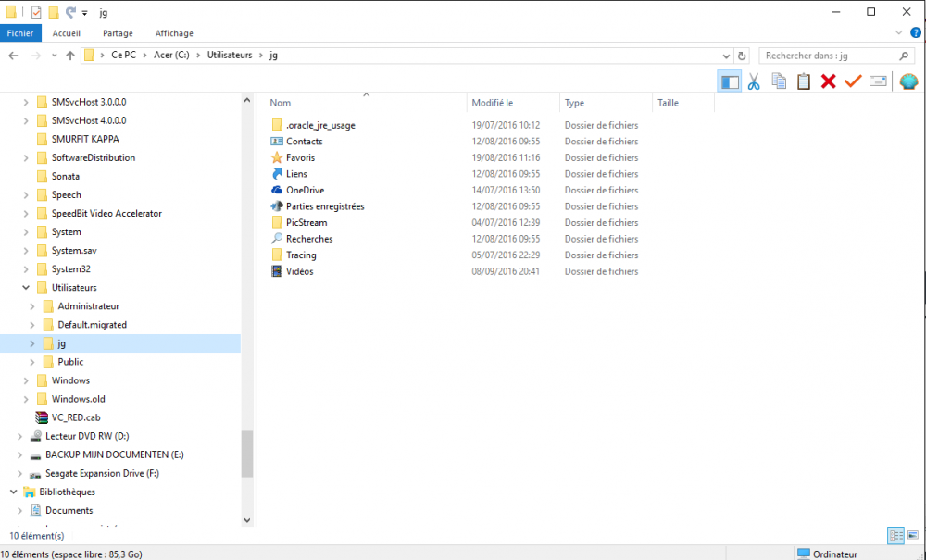The height and width of the screenshot is (560, 926).
Task: Open the Affichage ribbon tab
Action: pyautogui.click(x=173, y=32)
